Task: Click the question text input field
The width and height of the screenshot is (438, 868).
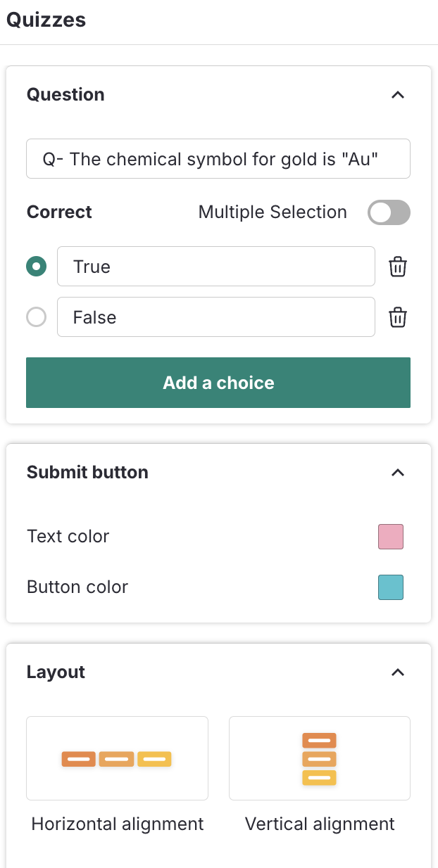Action: click(218, 158)
